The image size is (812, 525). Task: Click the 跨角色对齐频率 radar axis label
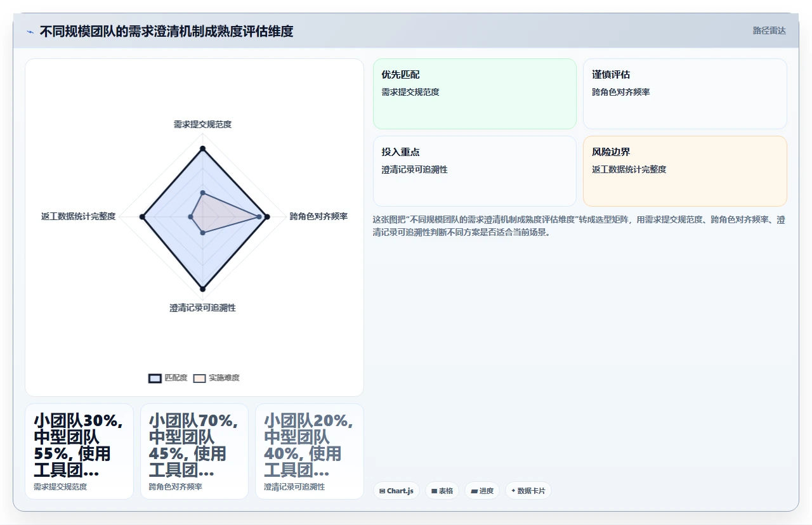point(318,216)
